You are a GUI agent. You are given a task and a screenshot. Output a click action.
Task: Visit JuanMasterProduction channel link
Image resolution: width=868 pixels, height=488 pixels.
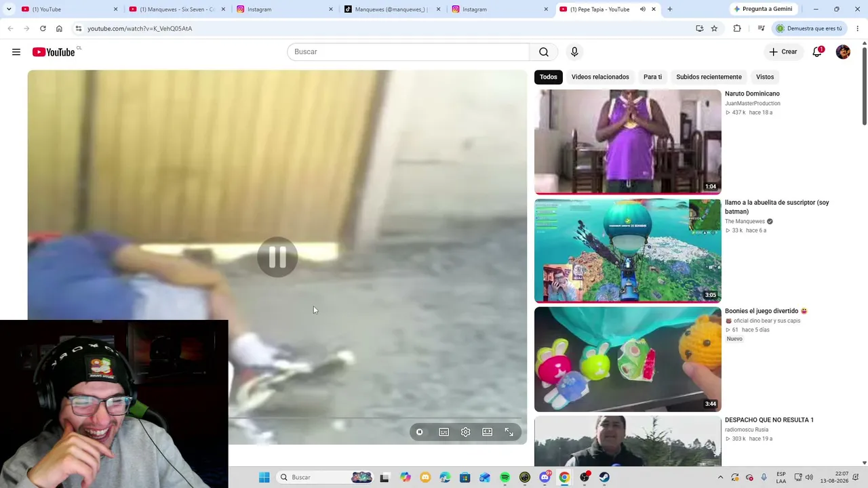point(753,104)
